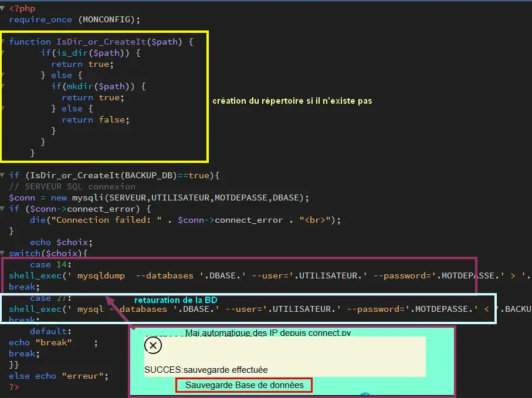532x398 pixels.
Task: Fold the if(is_dir($path)) block
Action: [2, 53]
